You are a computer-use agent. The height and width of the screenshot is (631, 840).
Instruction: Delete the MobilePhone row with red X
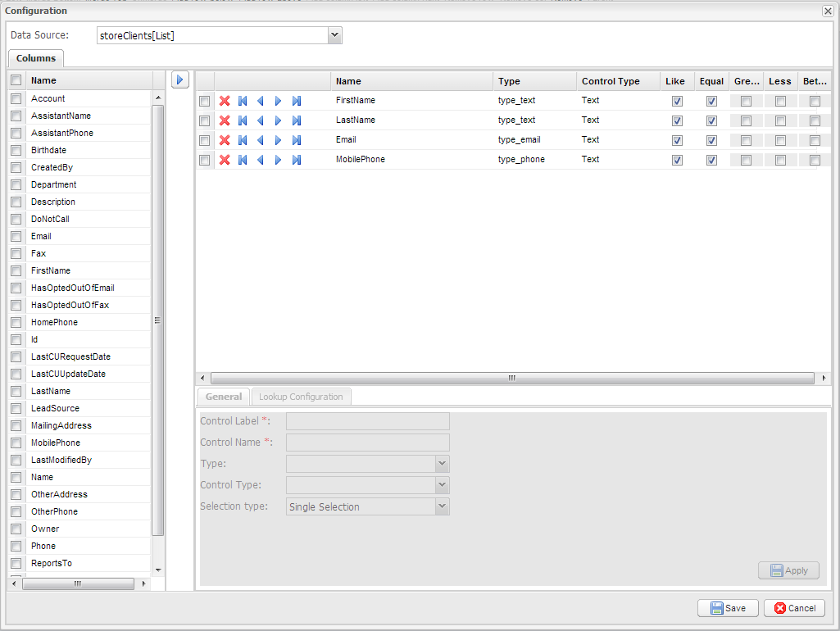point(225,160)
